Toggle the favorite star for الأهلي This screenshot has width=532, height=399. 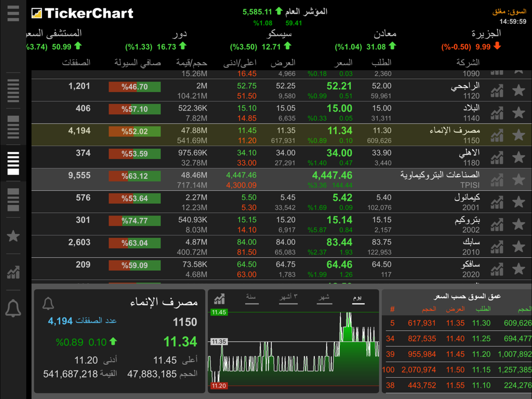[518, 156]
